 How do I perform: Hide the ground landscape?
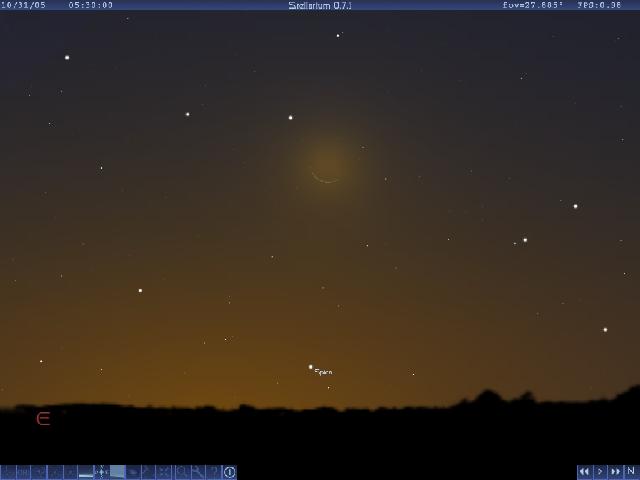click(x=86, y=472)
